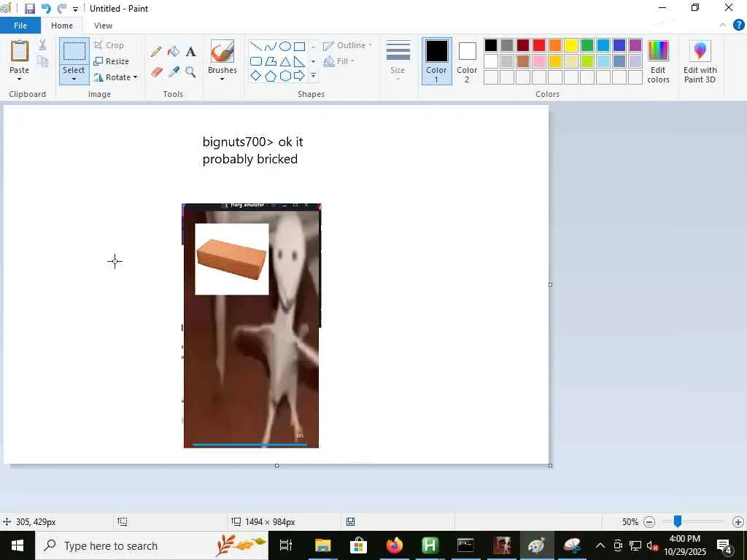Open the Rotate dropdown
This screenshot has height=560, width=747.
pyautogui.click(x=115, y=77)
